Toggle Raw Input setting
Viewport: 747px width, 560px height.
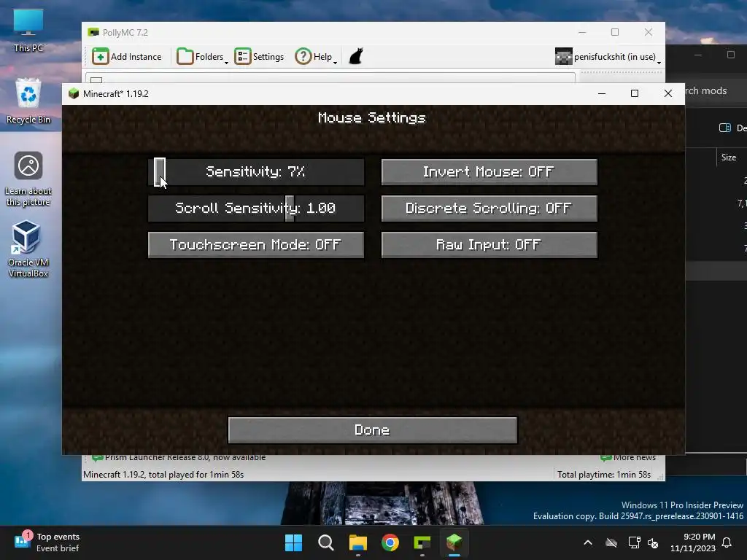[x=489, y=245]
